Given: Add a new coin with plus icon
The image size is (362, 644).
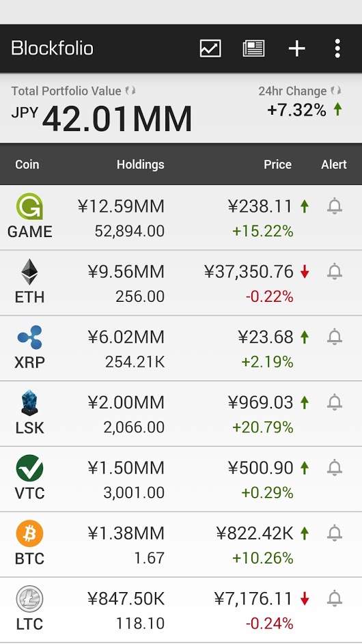Looking at the screenshot, I should point(296,48).
